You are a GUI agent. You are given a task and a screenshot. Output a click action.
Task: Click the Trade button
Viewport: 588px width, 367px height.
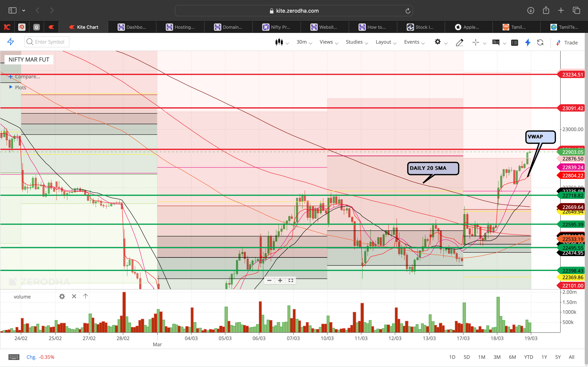tap(571, 43)
